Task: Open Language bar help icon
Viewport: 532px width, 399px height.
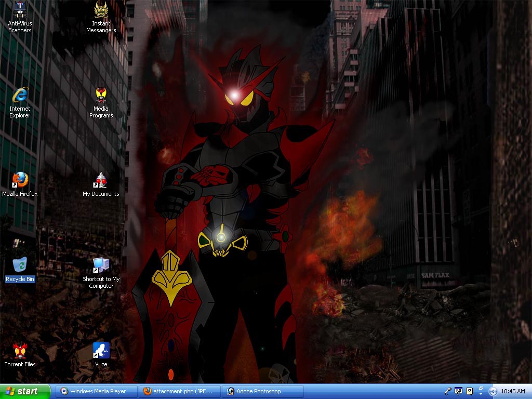Action: (469, 391)
